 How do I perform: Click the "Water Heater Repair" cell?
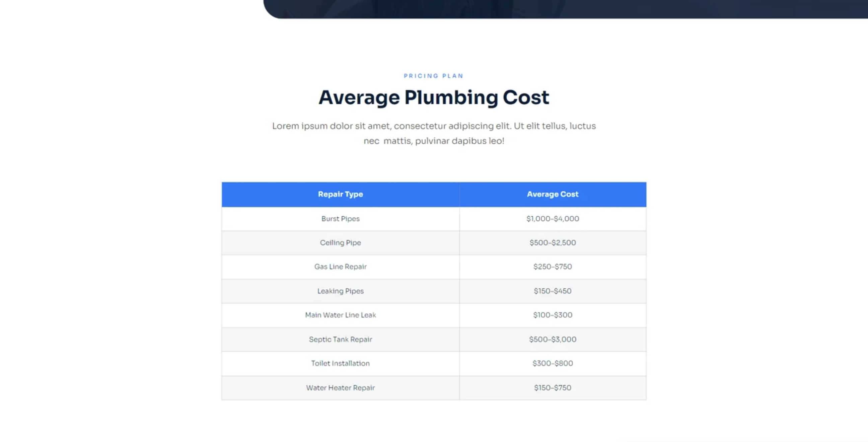click(340, 388)
